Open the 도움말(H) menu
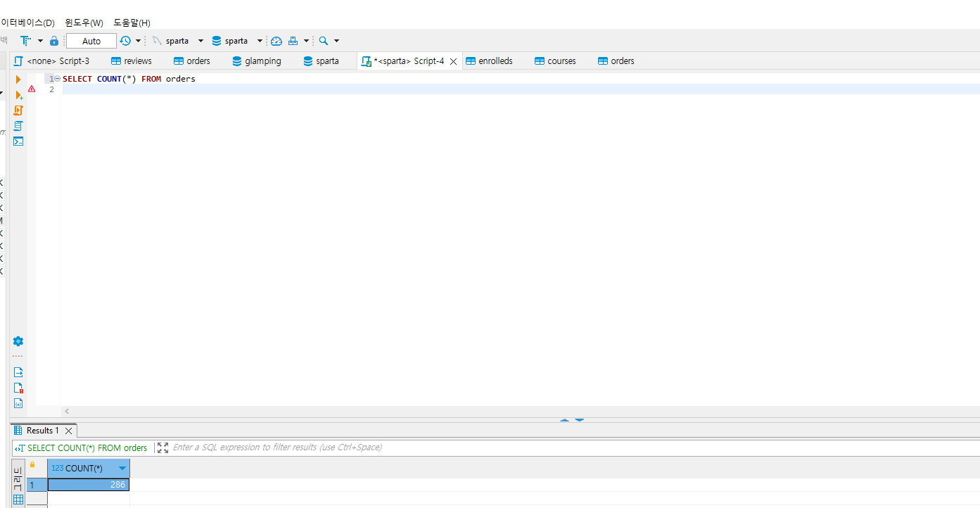Viewport: 980px width, 508px height. coord(132,23)
